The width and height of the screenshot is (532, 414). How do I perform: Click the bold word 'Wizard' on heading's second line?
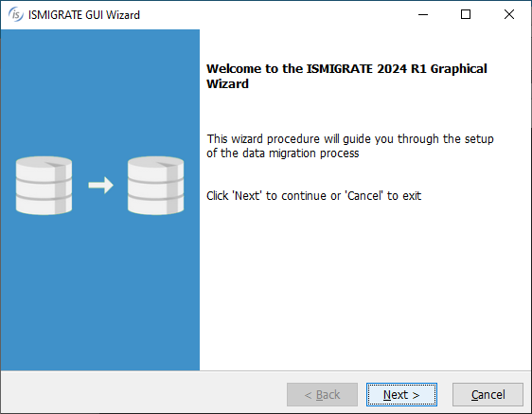tap(227, 84)
